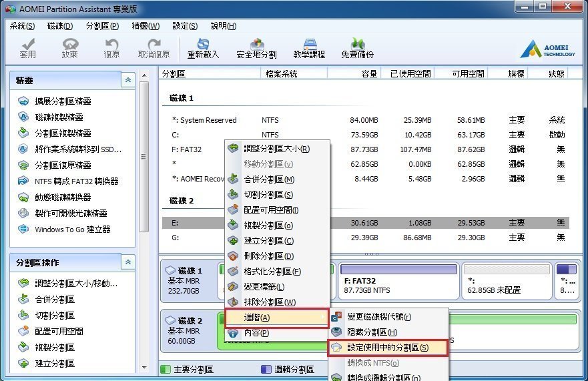Click the sidebar scrollbar up arrow

point(144,75)
